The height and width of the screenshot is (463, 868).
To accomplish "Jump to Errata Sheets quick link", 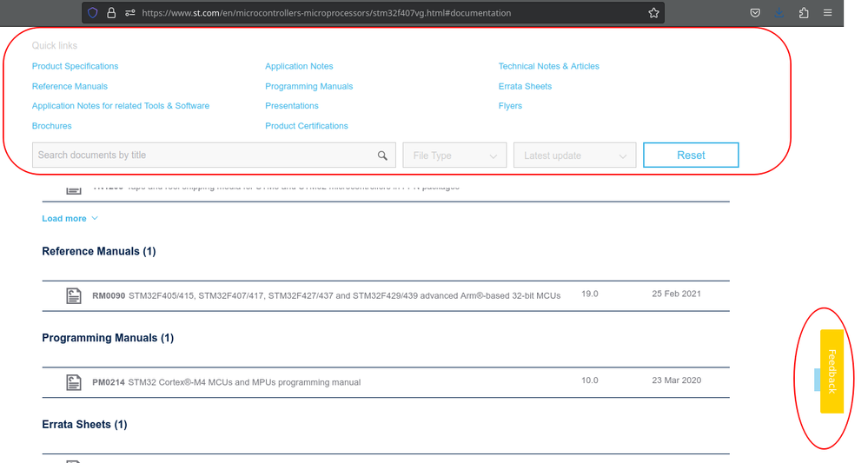I will (x=525, y=86).
